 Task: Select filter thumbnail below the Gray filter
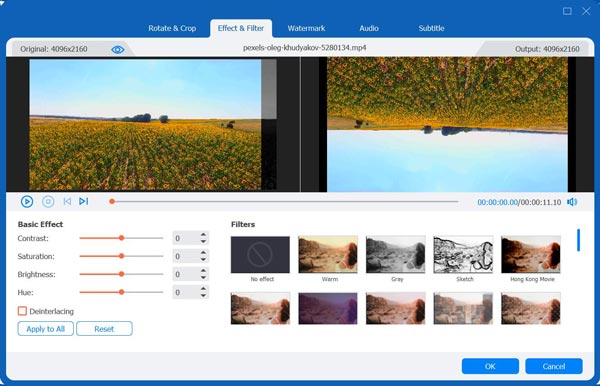click(x=395, y=308)
